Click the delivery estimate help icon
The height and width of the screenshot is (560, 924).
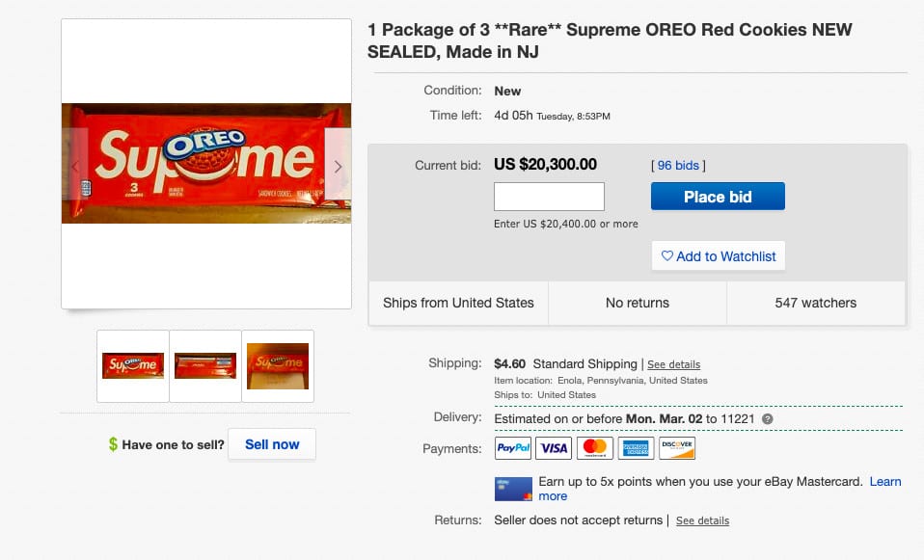coord(768,419)
